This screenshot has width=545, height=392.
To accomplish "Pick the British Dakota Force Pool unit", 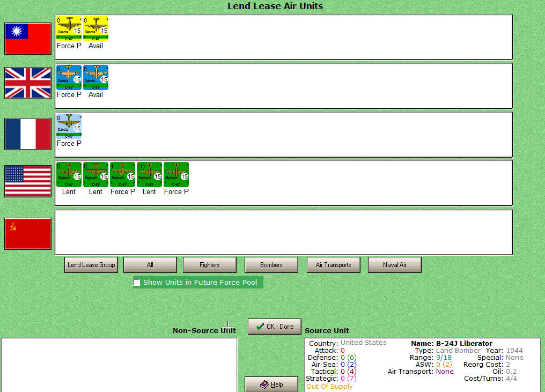I will click(x=69, y=77).
